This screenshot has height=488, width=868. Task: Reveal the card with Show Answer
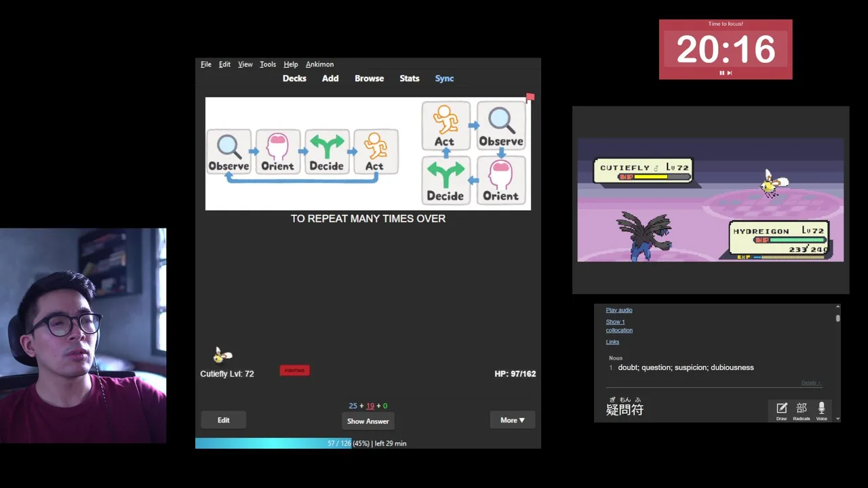(x=368, y=421)
